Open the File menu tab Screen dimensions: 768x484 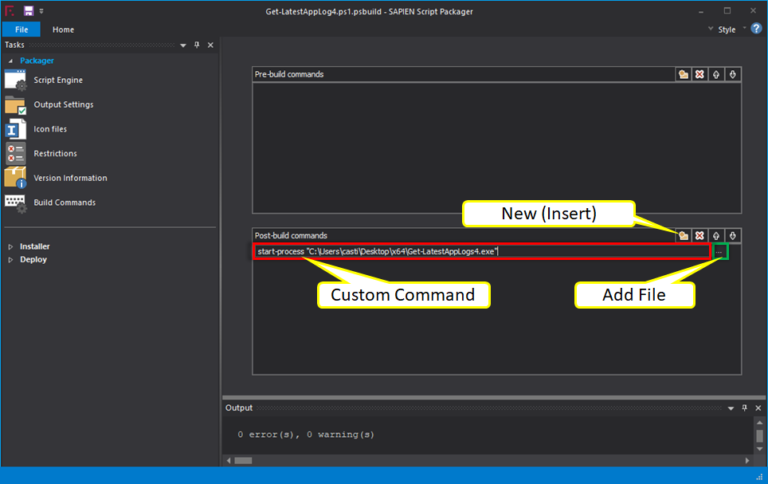(x=22, y=29)
